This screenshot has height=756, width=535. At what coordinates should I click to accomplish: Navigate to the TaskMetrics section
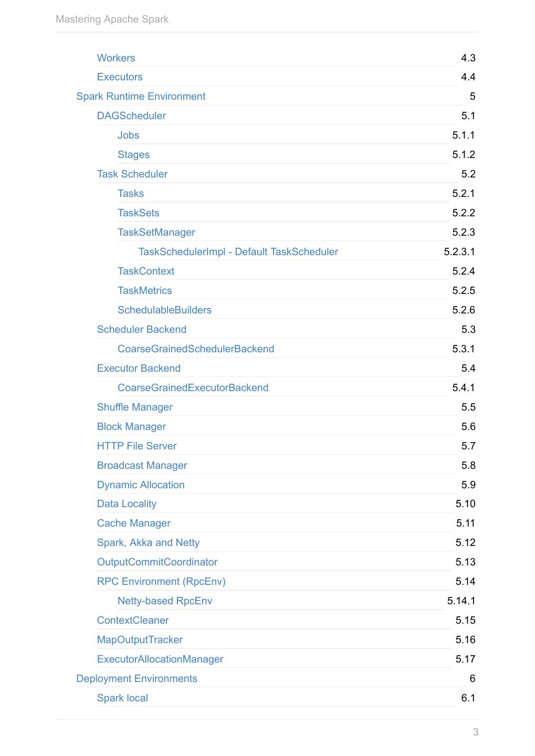144,291
